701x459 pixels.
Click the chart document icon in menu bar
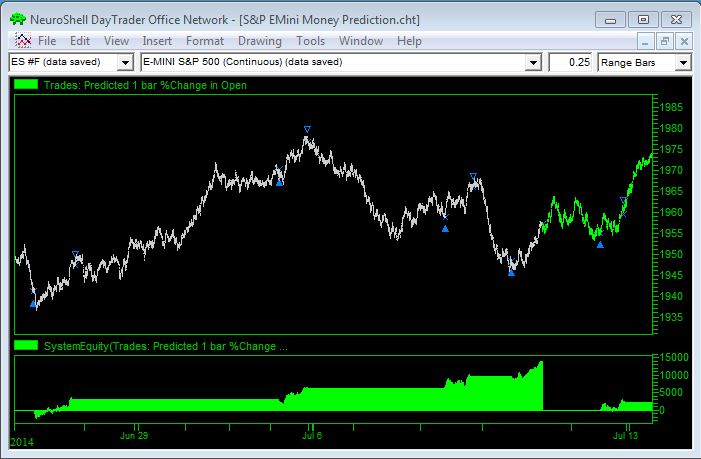point(23,41)
